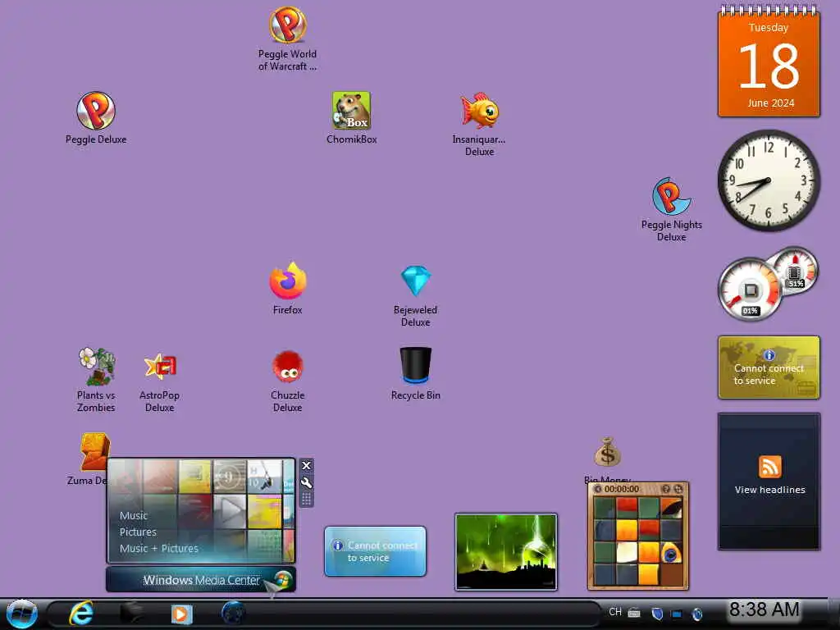
Task: Select Pictures in the Media Center gadget
Action: 138,532
